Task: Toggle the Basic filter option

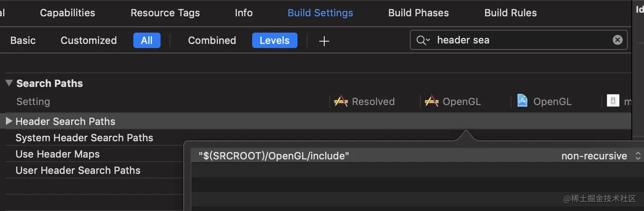Action: click(23, 40)
